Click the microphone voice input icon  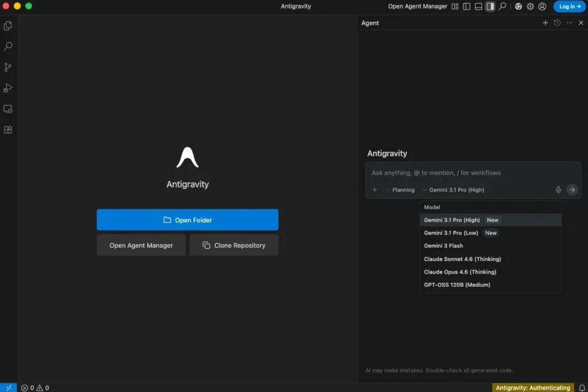558,190
